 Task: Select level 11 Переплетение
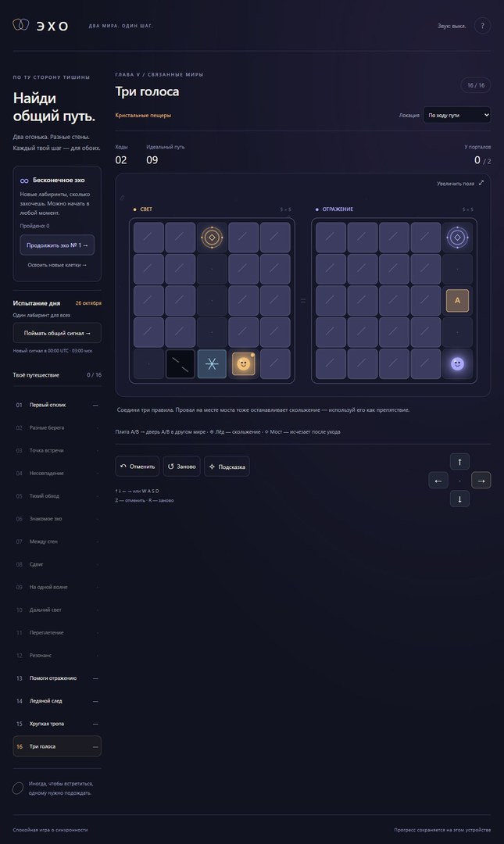(x=57, y=632)
